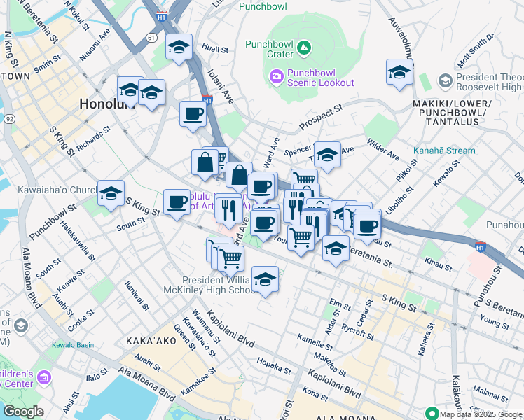This screenshot has height=420, width=524.
Task: Click the Kawaiaha'o Church label
Action: tap(57, 190)
